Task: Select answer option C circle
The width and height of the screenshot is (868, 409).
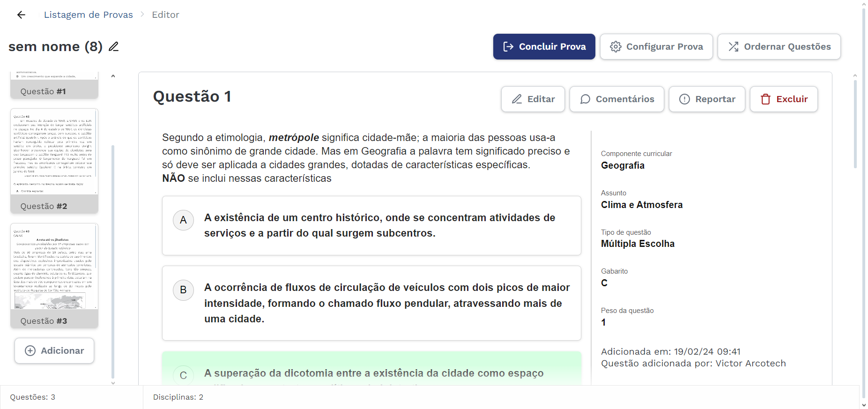Action: [x=183, y=375]
